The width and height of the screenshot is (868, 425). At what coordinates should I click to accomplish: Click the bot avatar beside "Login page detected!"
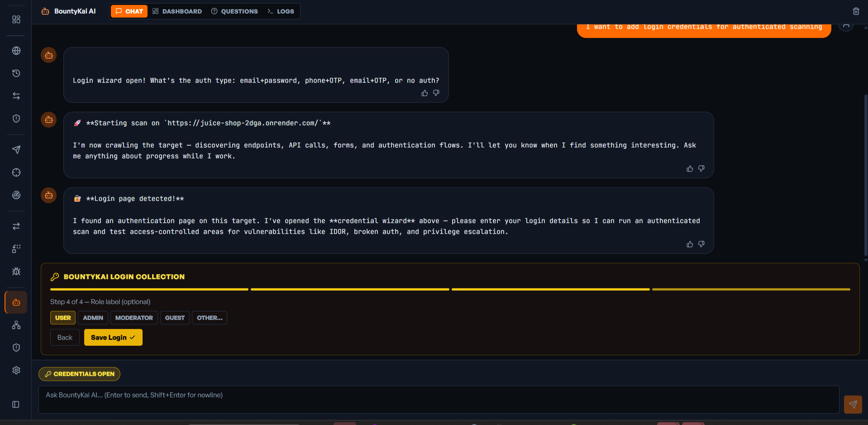point(49,196)
